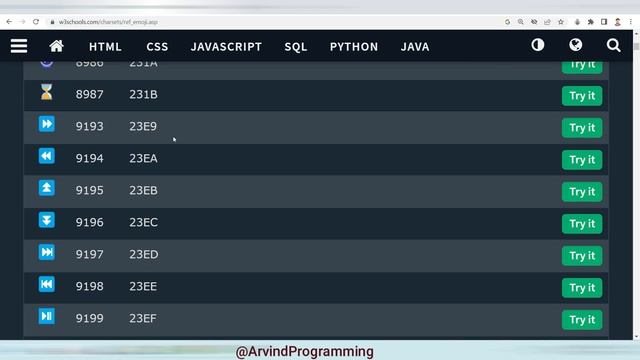640x360 pixels.
Task: Click the browser forward arrow
Action: [x=22, y=22]
